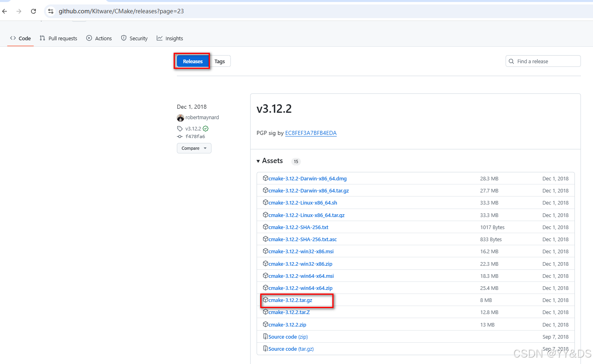The width and height of the screenshot is (593, 364).
Task: Click the search magnifier icon in Find a release
Action: coord(511,61)
